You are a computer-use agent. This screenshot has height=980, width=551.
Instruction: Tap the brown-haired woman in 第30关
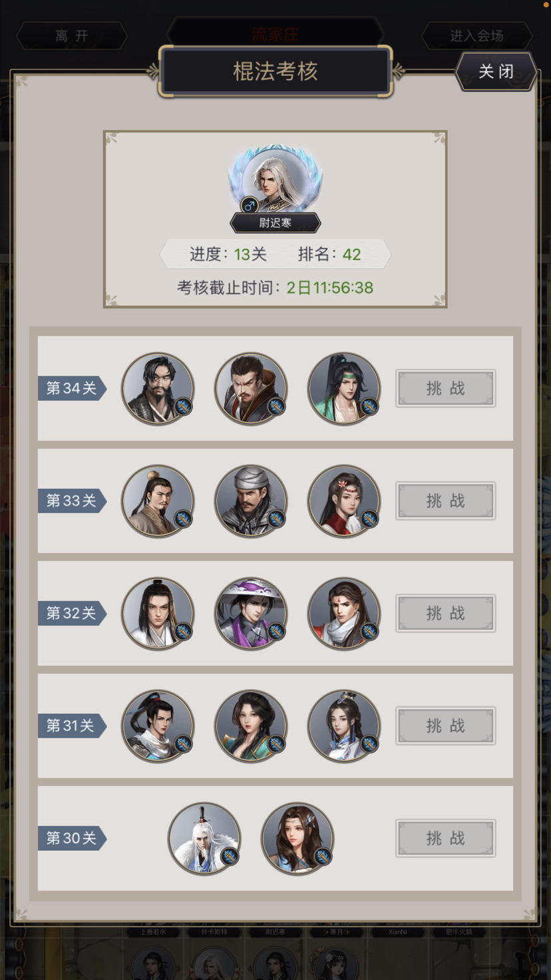(x=297, y=838)
